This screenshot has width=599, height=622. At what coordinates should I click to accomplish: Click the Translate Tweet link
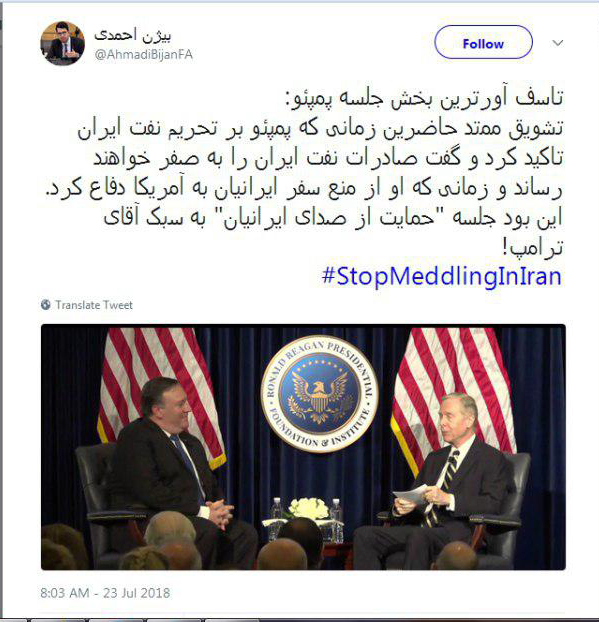tap(94, 305)
